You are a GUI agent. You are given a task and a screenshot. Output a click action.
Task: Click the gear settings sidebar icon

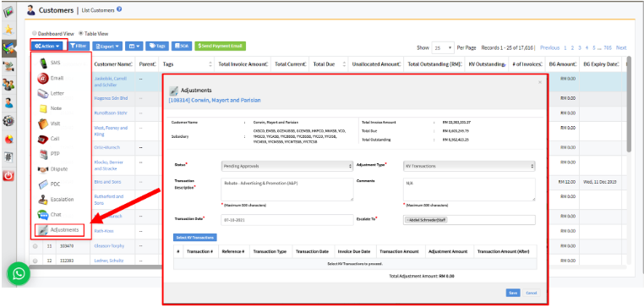point(8,121)
